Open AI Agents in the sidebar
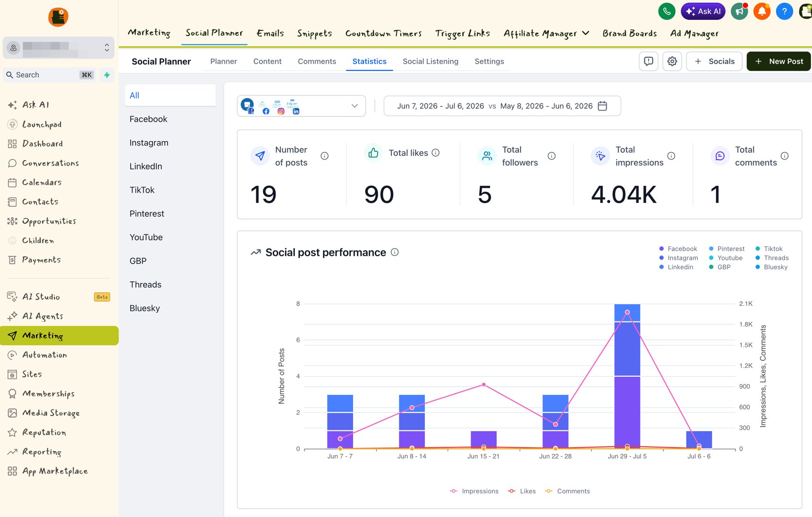Image resolution: width=812 pixels, height=517 pixels. 36,316
